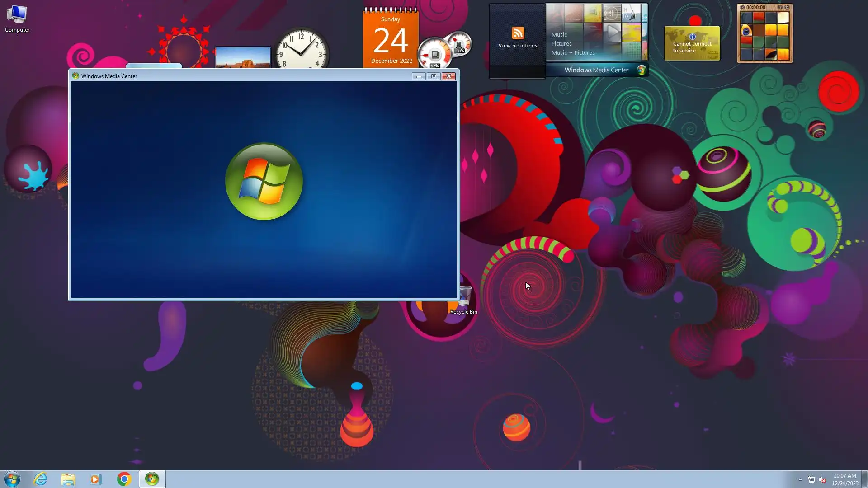Click the puzzle gadget solve/shuffle icon

(x=787, y=7)
